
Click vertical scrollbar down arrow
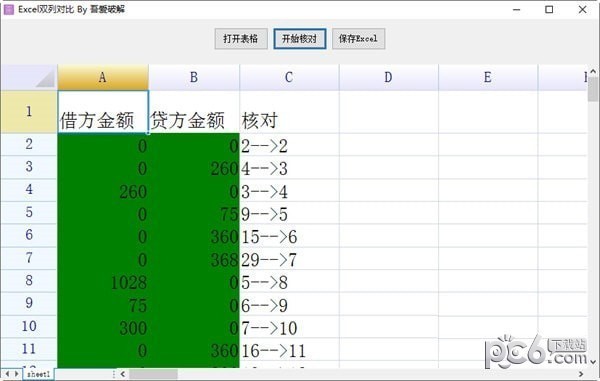593,361
